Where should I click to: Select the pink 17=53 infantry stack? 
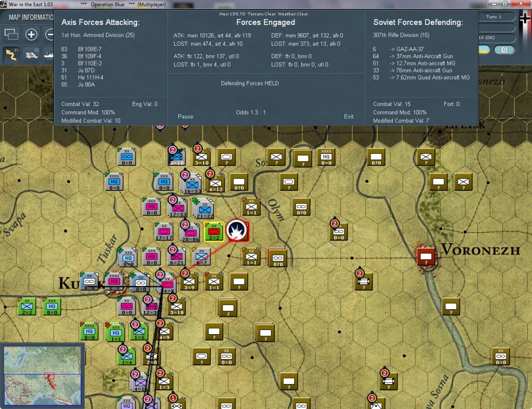click(178, 207)
